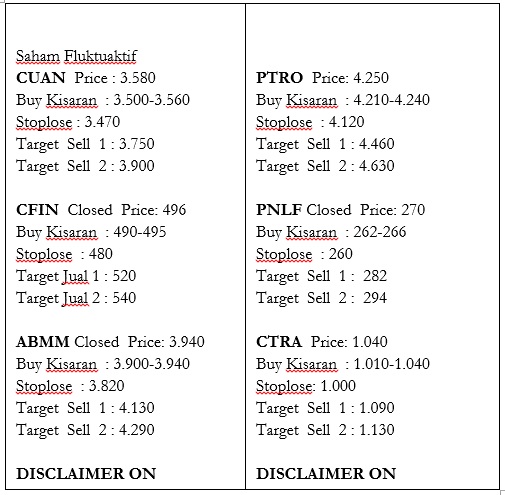The height and width of the screenshot is (495, 505).
Task: Click the table resize handle at bottom-right corner
Action: tap(502, 492)
